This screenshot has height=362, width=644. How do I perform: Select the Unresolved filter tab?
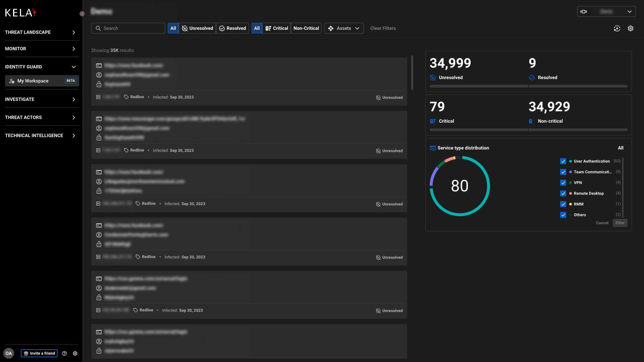coord(198,28)
